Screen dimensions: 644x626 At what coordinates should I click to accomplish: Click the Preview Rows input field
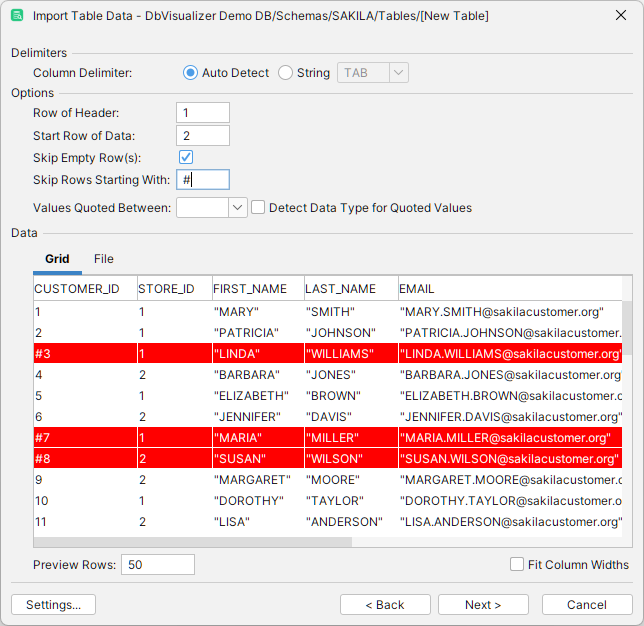158,565
